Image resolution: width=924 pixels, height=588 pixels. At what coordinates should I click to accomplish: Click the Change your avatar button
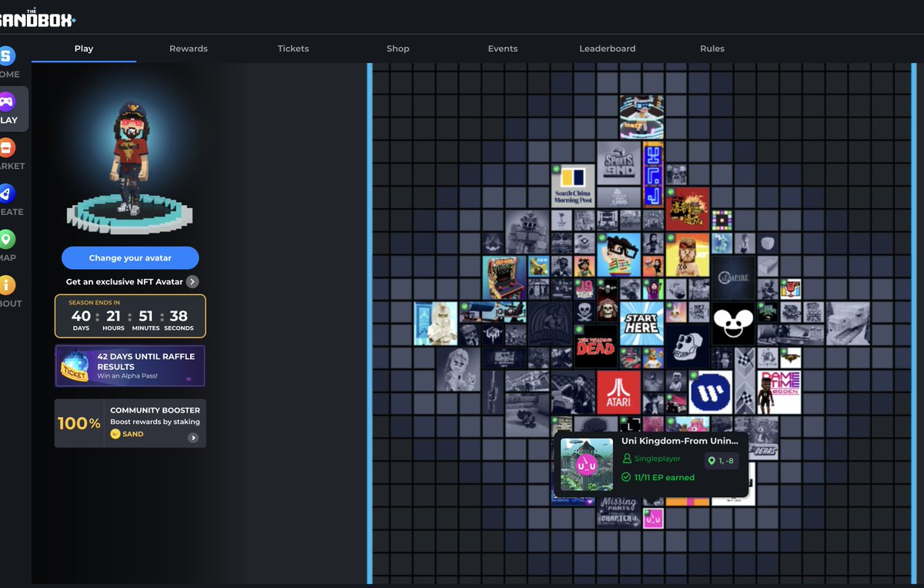pyautogui.click(x=130, y=258)
